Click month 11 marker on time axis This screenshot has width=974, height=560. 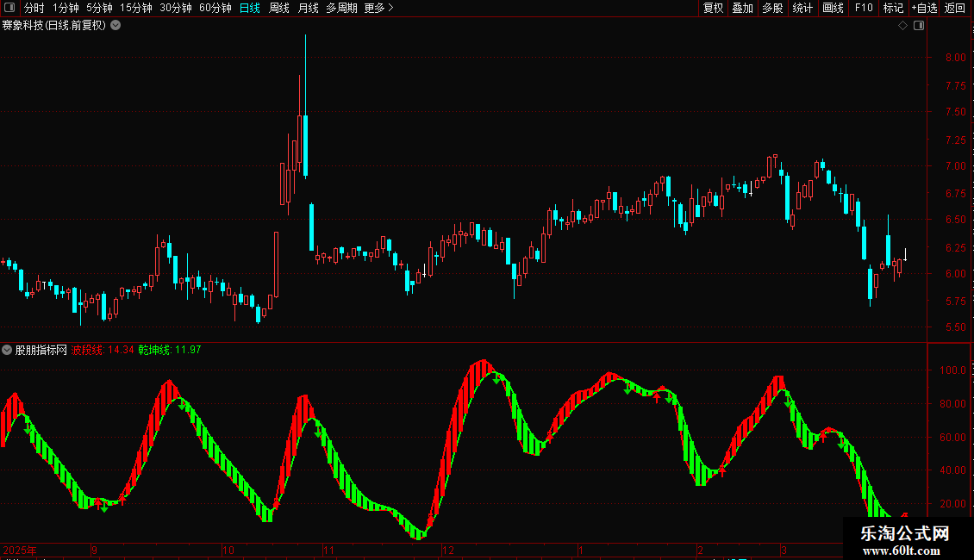click(x=328, y=550)
